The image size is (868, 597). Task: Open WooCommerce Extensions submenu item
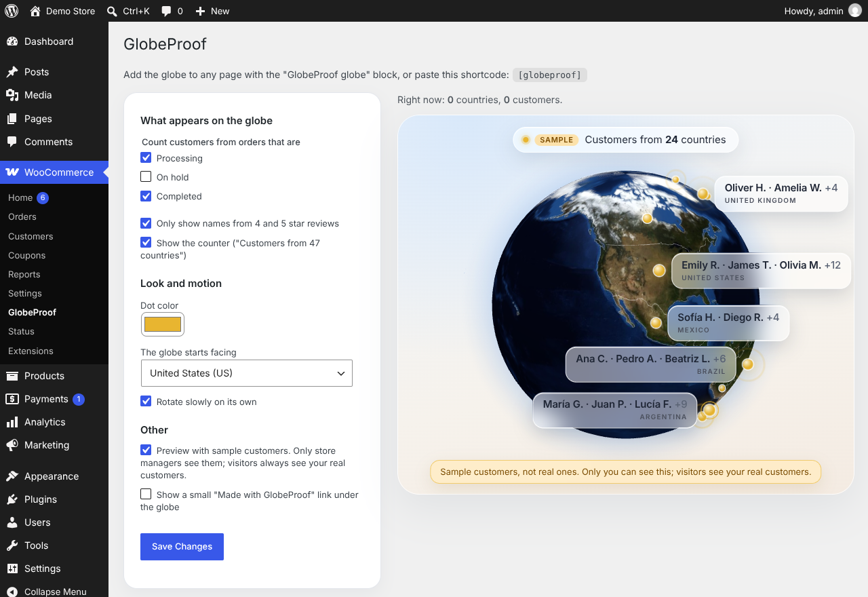click(x=31, y=351)
